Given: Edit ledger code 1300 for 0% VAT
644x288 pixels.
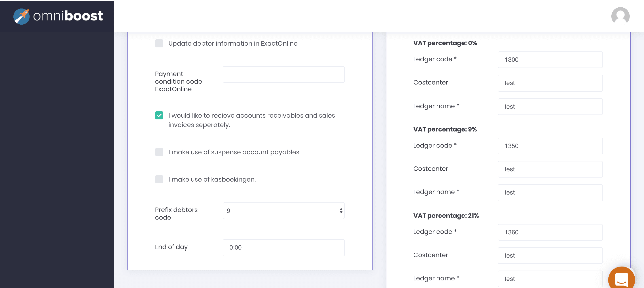Looking at the screenshot, I should (550, 60).
